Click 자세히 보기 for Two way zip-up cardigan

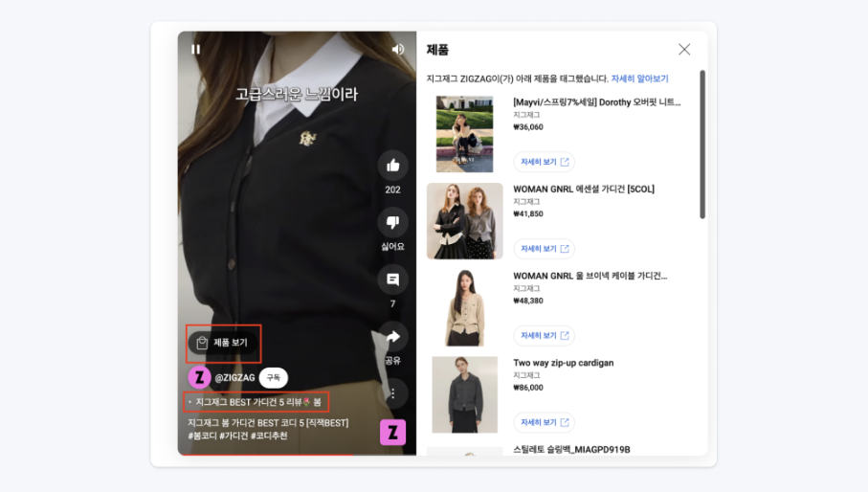click(x=545, y=422)
